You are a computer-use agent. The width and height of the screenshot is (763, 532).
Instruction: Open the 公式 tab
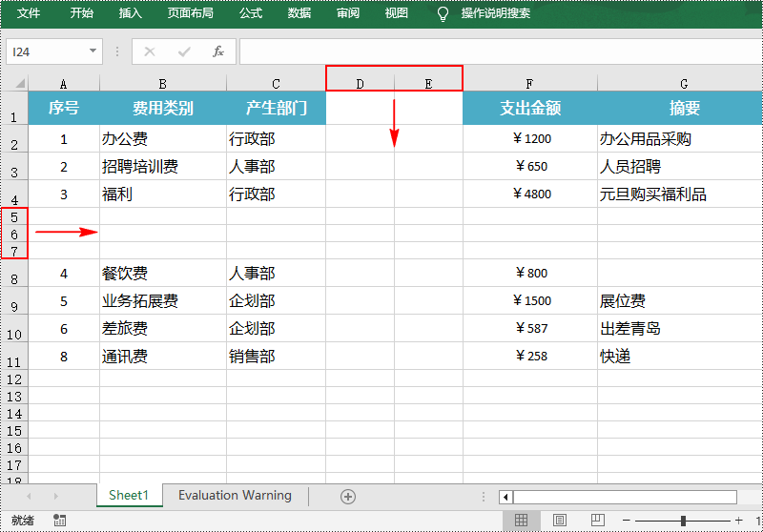(x=251, y=13)
